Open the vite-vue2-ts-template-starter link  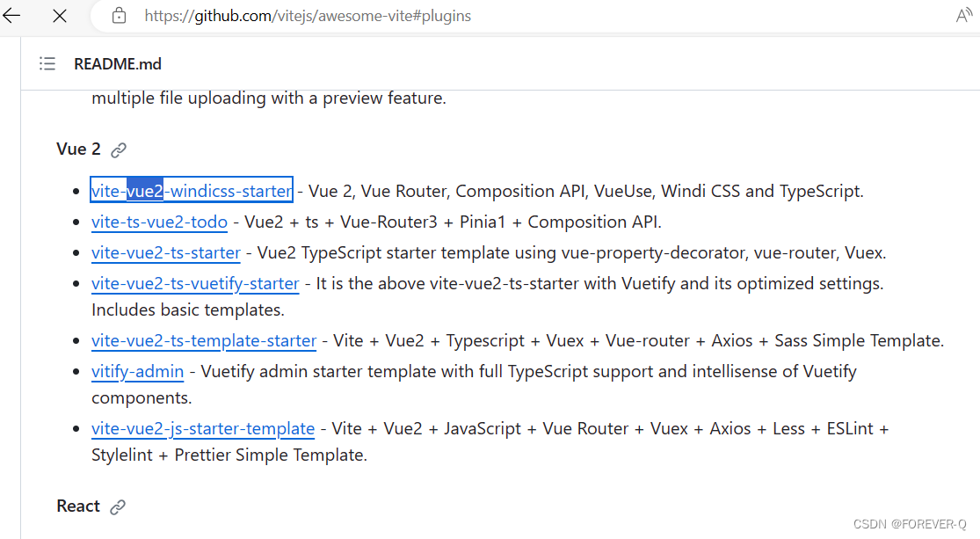pyautogui.click(x=204, y=340)
